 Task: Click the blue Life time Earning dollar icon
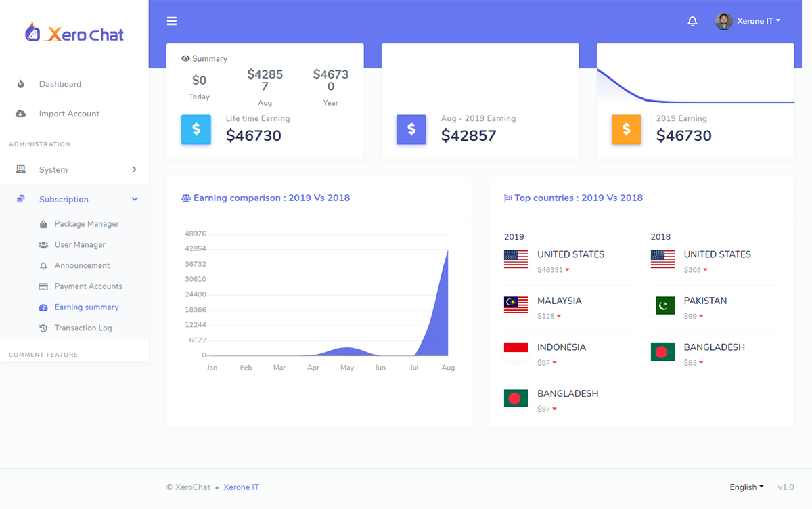196,129
